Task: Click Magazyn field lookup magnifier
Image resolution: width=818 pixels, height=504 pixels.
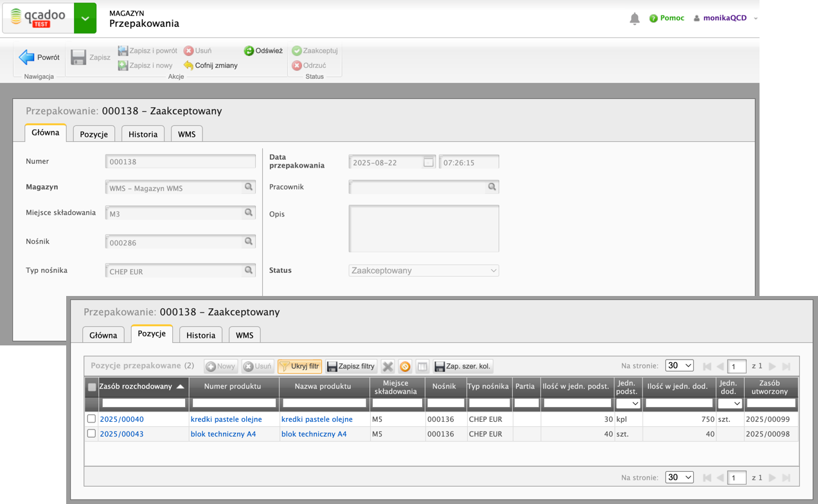Action: tap(249, 187)
